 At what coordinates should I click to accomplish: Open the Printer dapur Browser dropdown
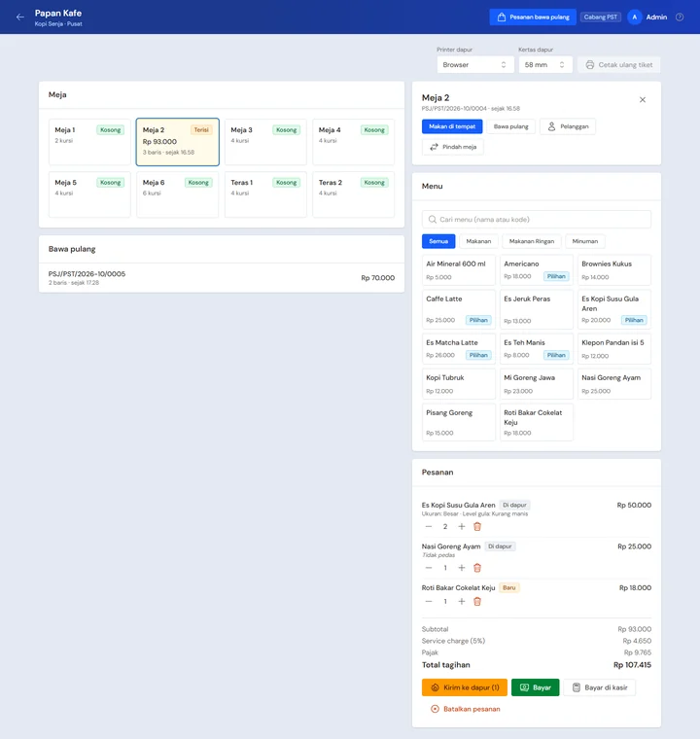point(475,64)
